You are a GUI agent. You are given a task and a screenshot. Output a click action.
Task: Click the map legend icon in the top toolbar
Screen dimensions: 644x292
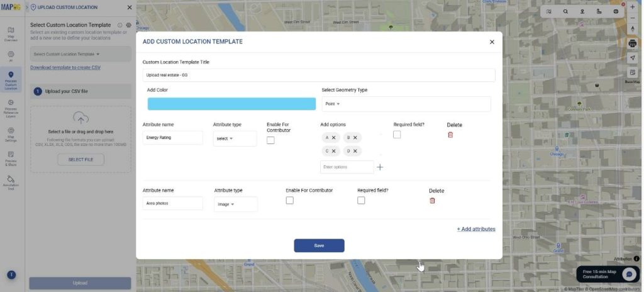point(549,11)
